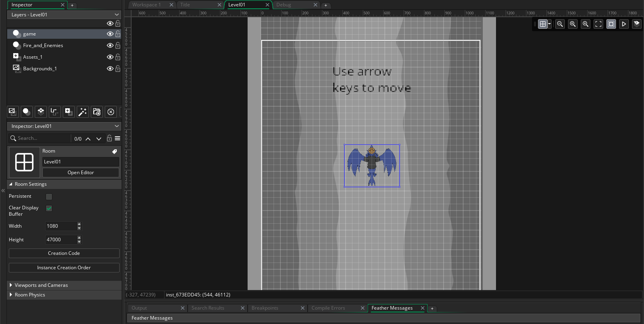The height and width of the screenshot is (324, 644).
Task: Click the create path layer icon
Action: point(54,112)
